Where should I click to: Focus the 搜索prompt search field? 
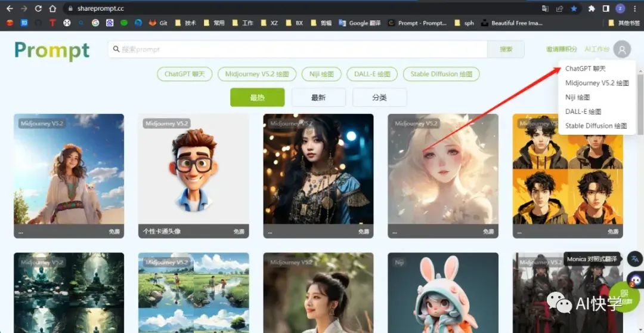pyautogui.click(x=298, y=50)
